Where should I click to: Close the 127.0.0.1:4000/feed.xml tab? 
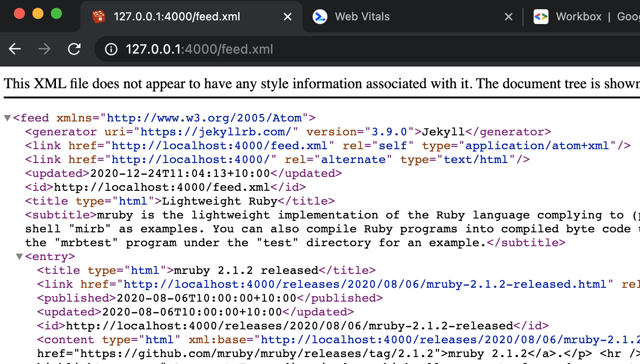[x=287, y=17]
